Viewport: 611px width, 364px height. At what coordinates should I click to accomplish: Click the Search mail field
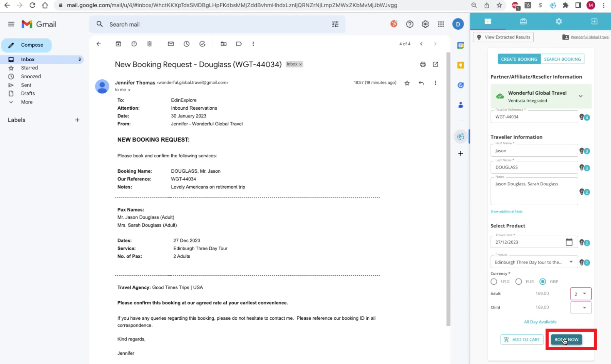pos(217,24)
